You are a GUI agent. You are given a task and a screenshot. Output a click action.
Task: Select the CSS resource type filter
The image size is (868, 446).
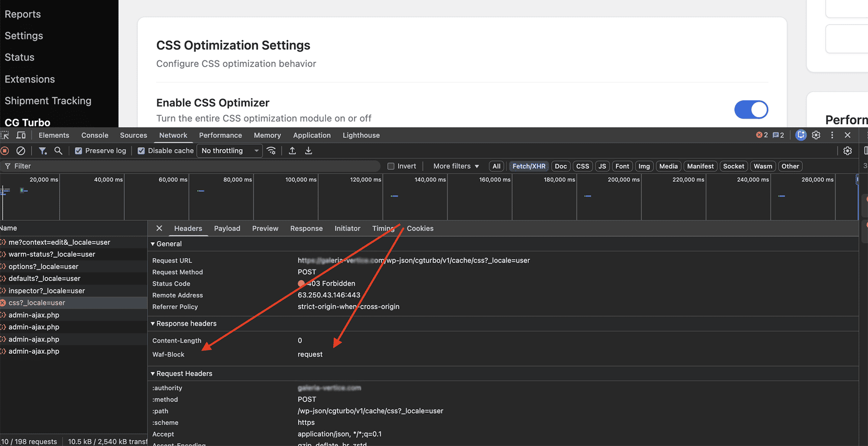click(x=583, y=166)
